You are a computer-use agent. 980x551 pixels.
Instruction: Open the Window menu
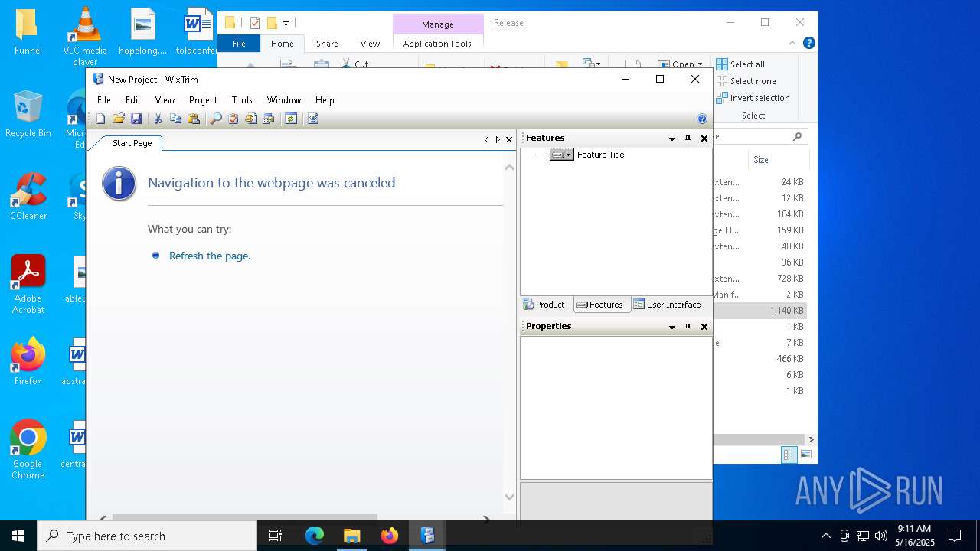click(x=283, y=100)
